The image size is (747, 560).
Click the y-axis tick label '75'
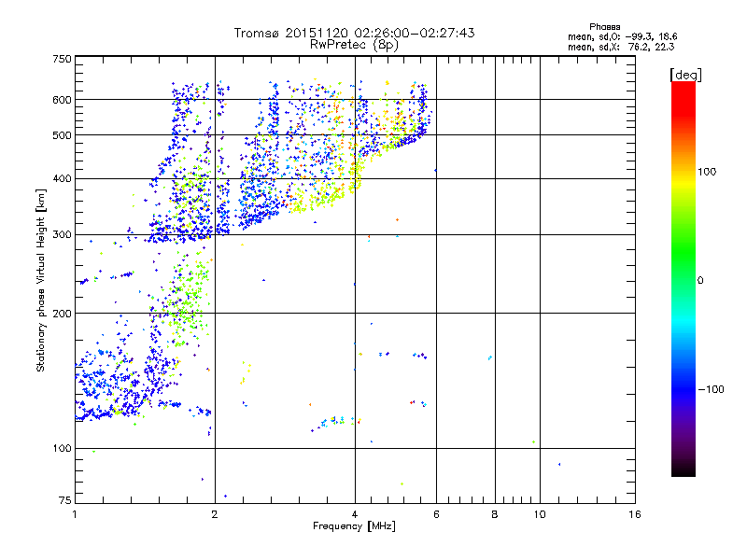coord(65,500)
